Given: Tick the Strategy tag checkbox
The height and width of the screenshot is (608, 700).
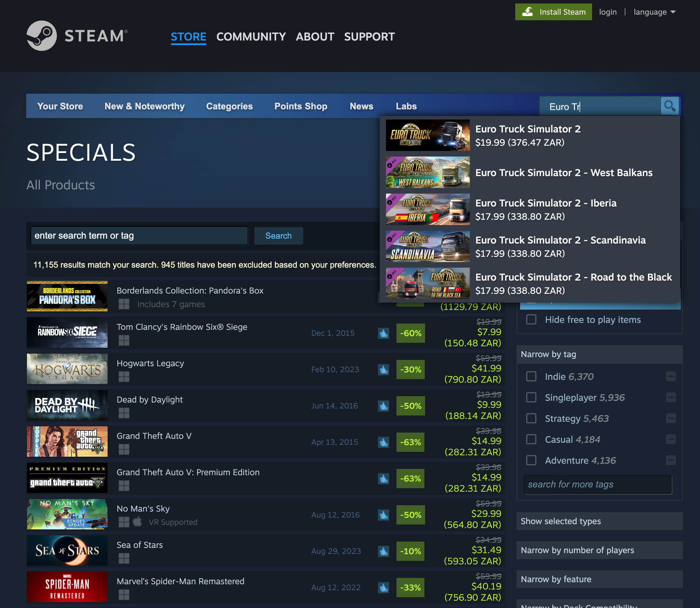Looking at the screenshot, I should pos(531,418).
